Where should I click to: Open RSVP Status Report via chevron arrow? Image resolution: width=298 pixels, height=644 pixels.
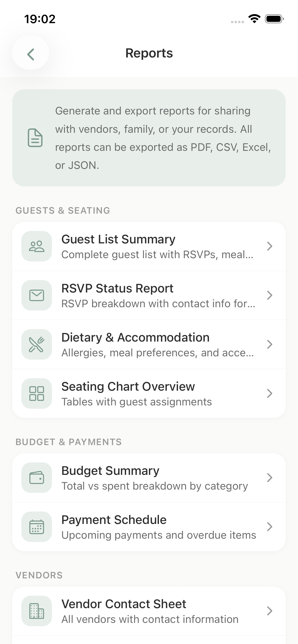click(x=269, y=295)
